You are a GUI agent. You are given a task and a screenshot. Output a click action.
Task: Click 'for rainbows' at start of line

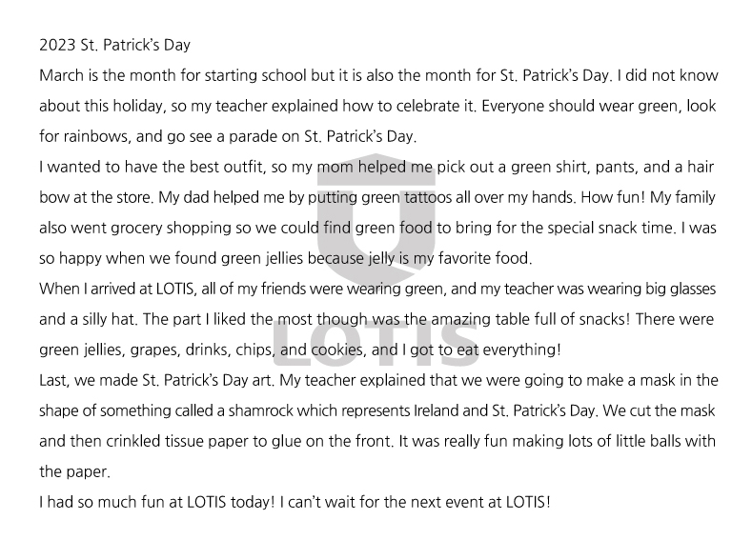(x=84, y=136)
